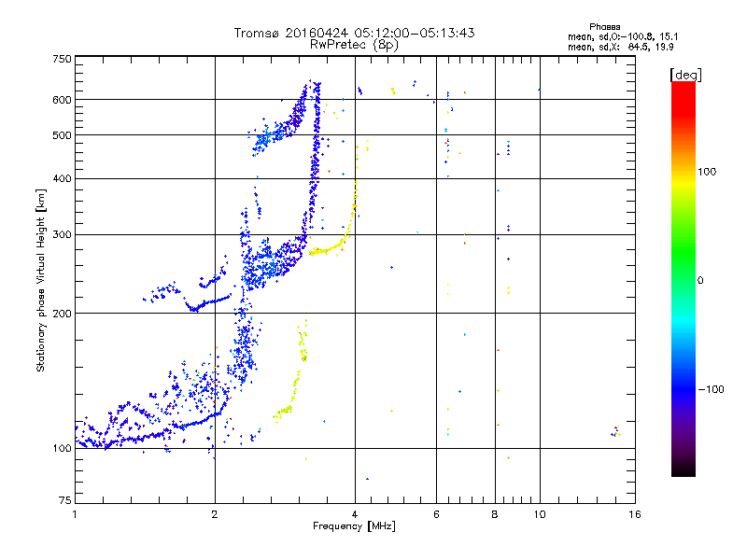Screen dimensions: 747x560
Task: Click the "mean, sd,X: 84.5, 19.9" statistics line
Action: (x=620, y=47)
